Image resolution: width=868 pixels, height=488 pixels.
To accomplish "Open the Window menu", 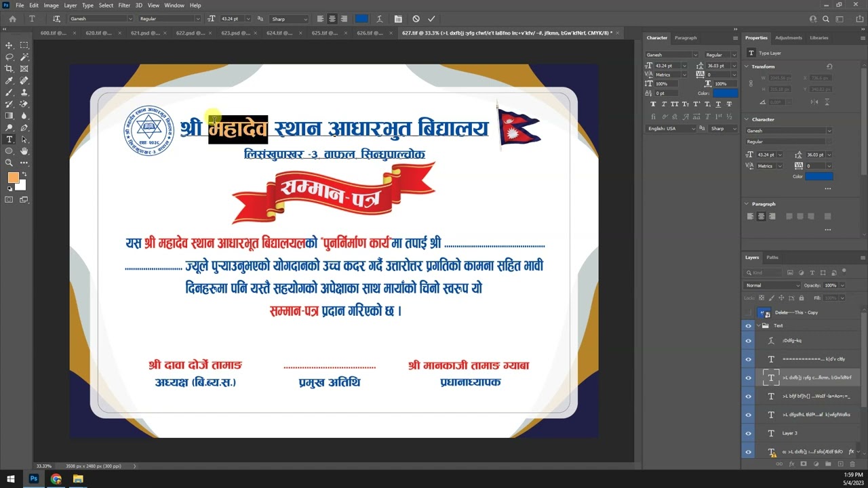I will (174, 5).
